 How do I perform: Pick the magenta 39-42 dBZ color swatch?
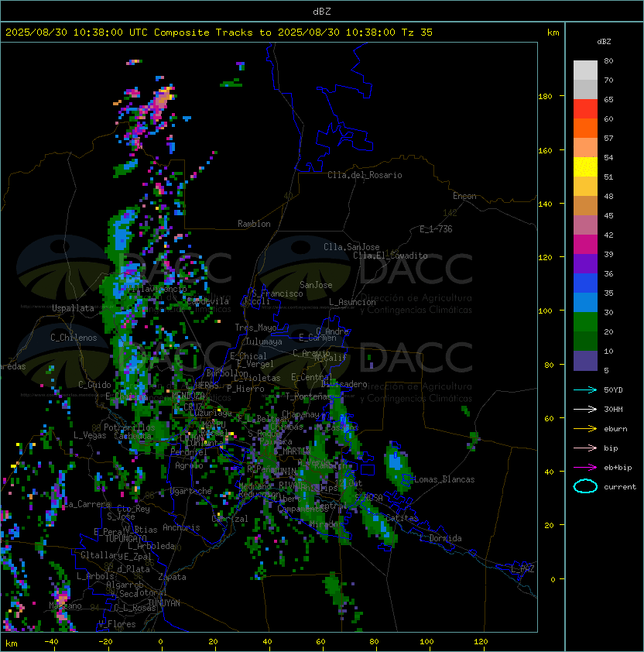tap(585, 244)
